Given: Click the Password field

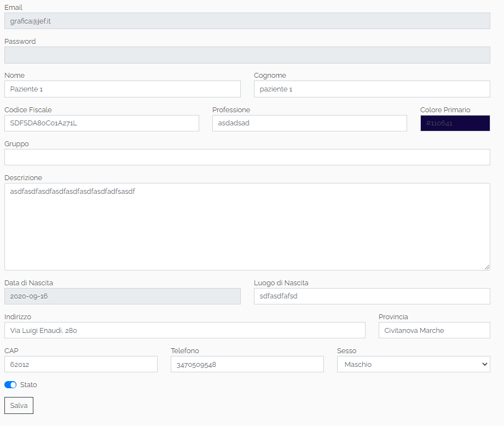Looking at the screenshot, I should click(247, 55).
